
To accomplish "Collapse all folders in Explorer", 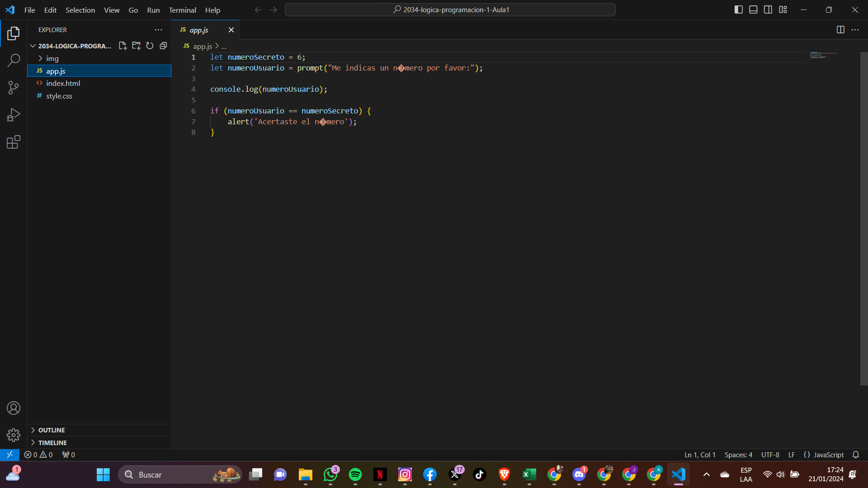I will click(x=163, y=46).
